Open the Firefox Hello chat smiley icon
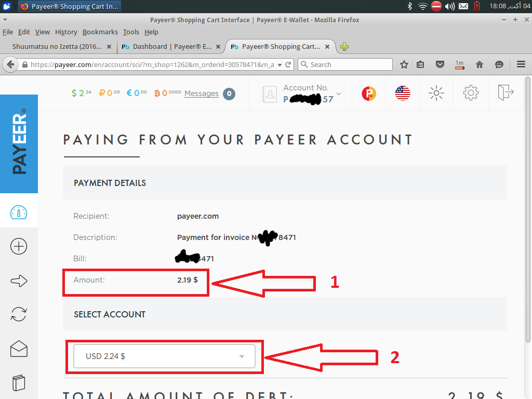532x399 pixels. [499, 64]
